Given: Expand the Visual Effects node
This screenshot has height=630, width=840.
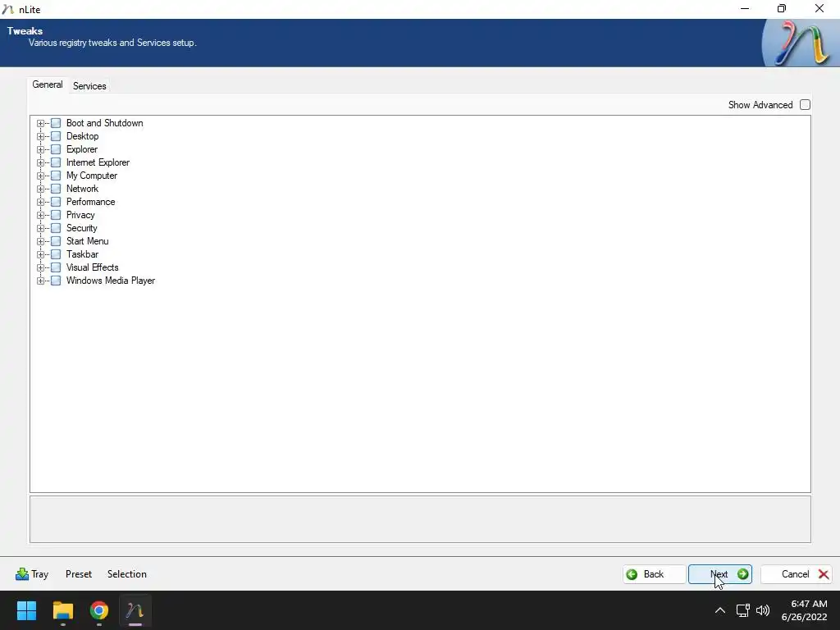Looking at the screenshot, I should pyautogui.click(x=40, y=267).
